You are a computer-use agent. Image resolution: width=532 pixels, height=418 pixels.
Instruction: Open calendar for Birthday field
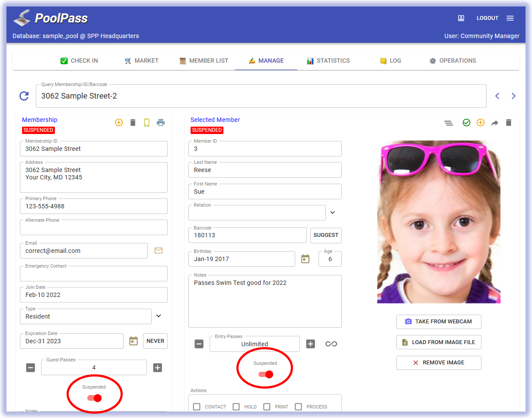coord(306,258)
